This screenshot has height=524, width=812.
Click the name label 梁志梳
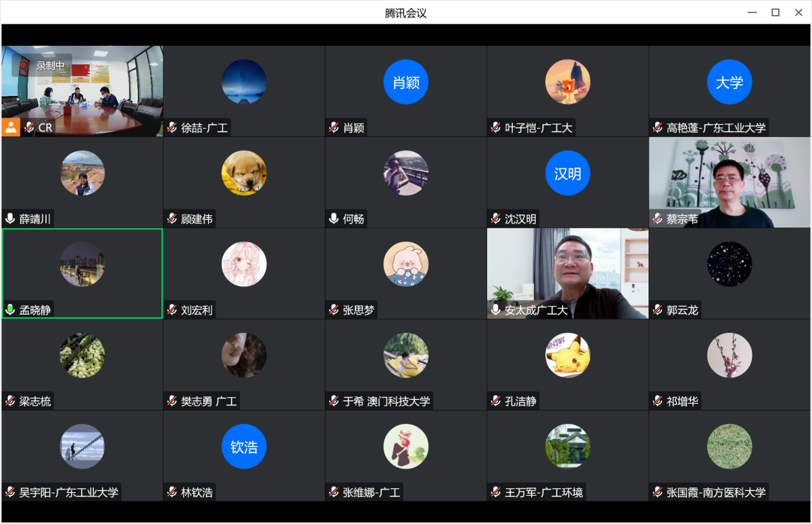pos(36,402)
